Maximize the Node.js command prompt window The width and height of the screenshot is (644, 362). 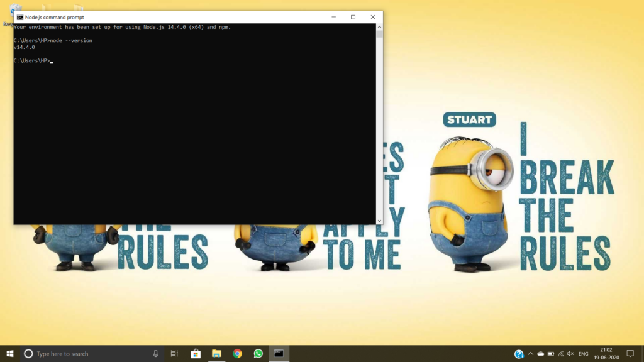click(x=353, y=17)
